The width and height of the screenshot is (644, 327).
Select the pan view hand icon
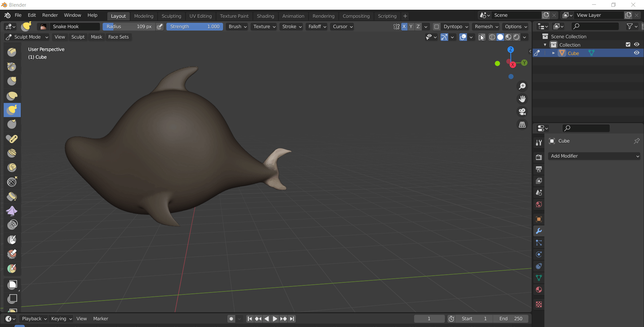(522, 99)
